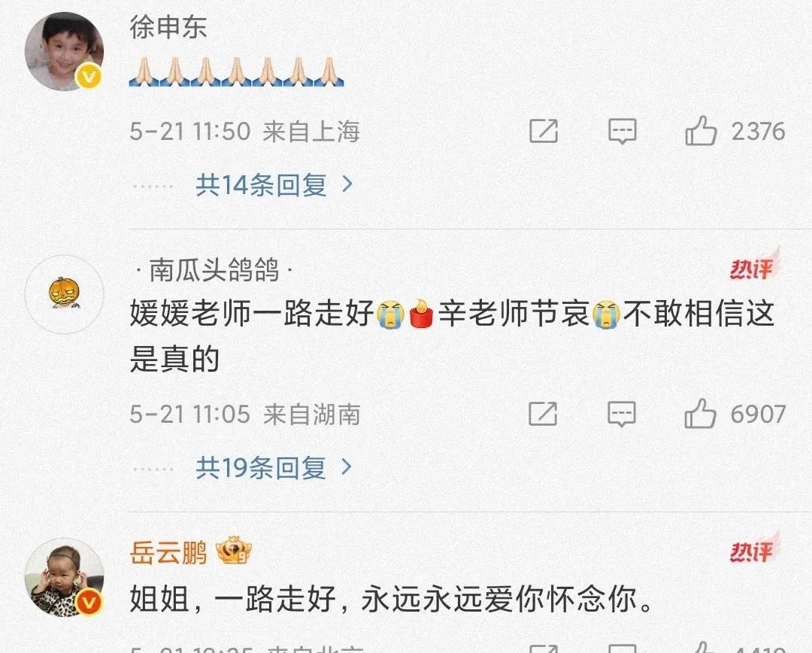Tap the comment text 姐姐，一路走好

232,599
